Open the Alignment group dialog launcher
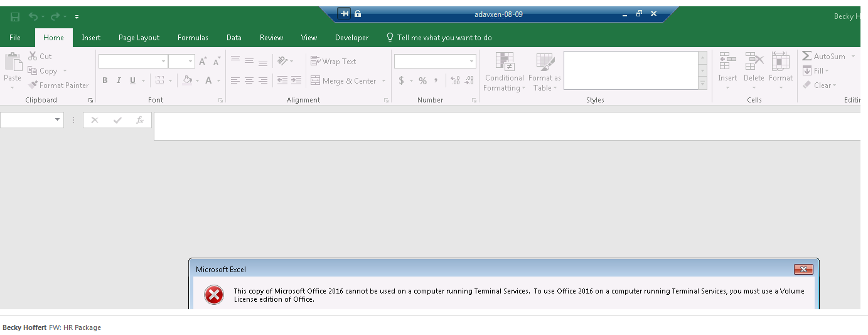 pyautogui.click(x=386, y=101)
